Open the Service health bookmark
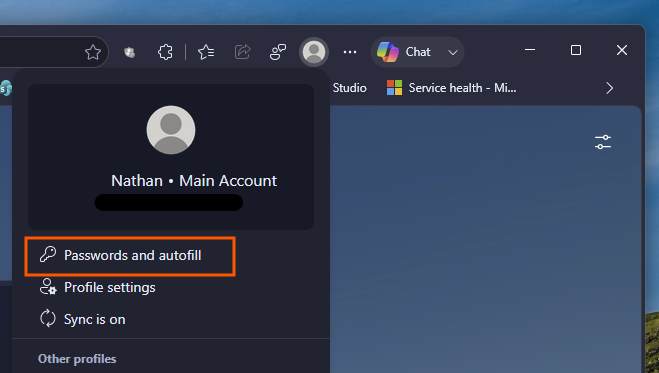Image resolution: width=659 pixels, height=373 pixels. pyautogui.click(x=451, y=88)
